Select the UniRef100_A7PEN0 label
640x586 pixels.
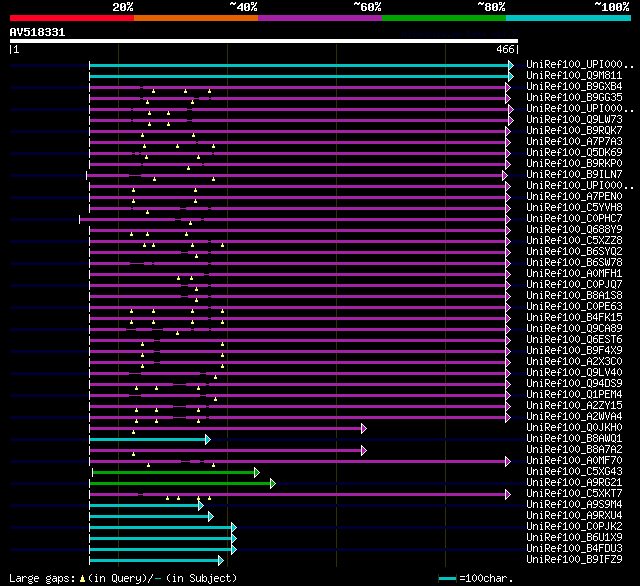tap(574, 197)
